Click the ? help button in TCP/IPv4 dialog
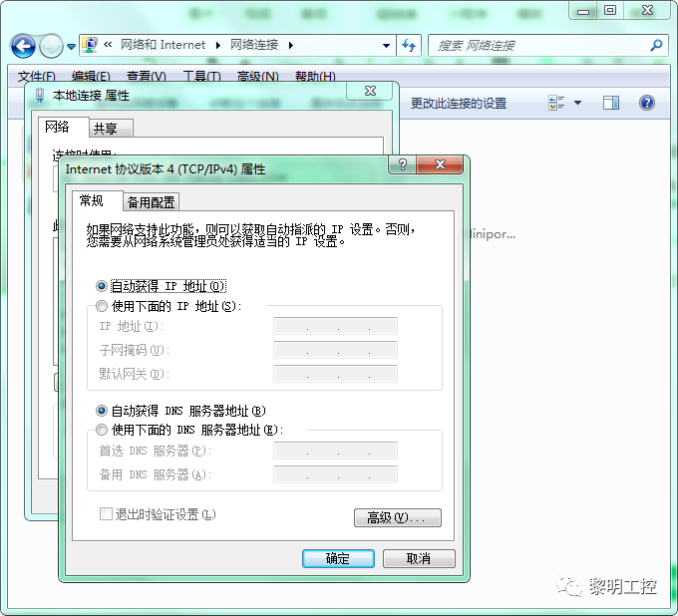 402,164
